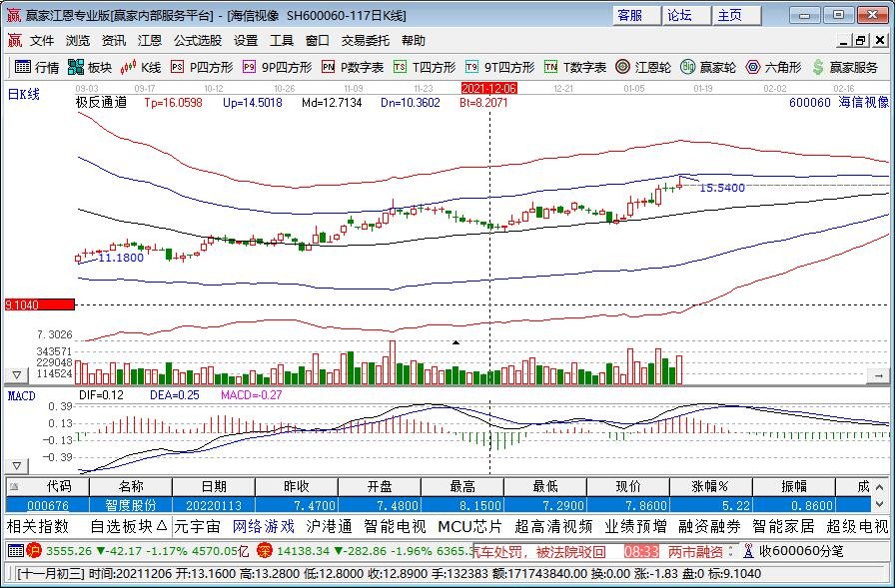Open the 赢 system menu at top-left corner
The height and width of the screenshot is (588, 895).
point(15,40)
